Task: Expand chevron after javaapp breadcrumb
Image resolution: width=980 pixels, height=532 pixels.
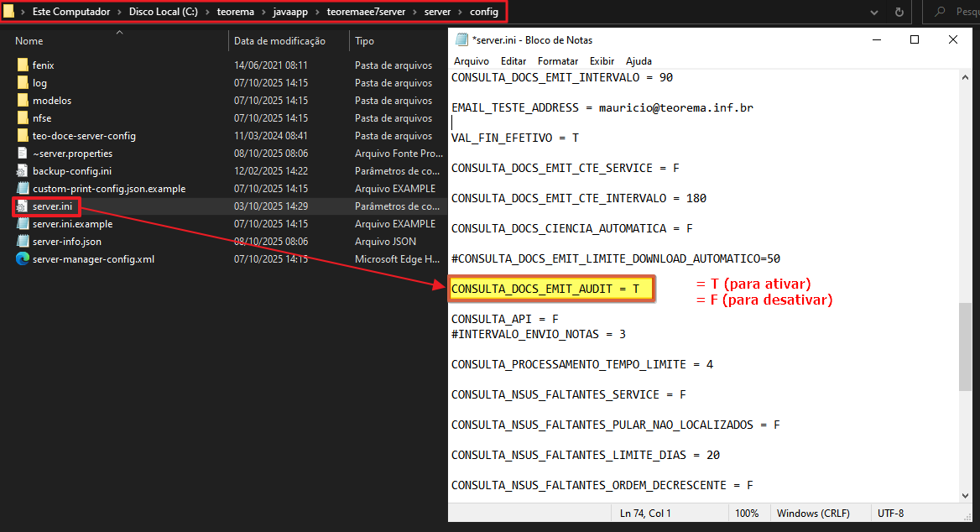Action: click(317, 12)
